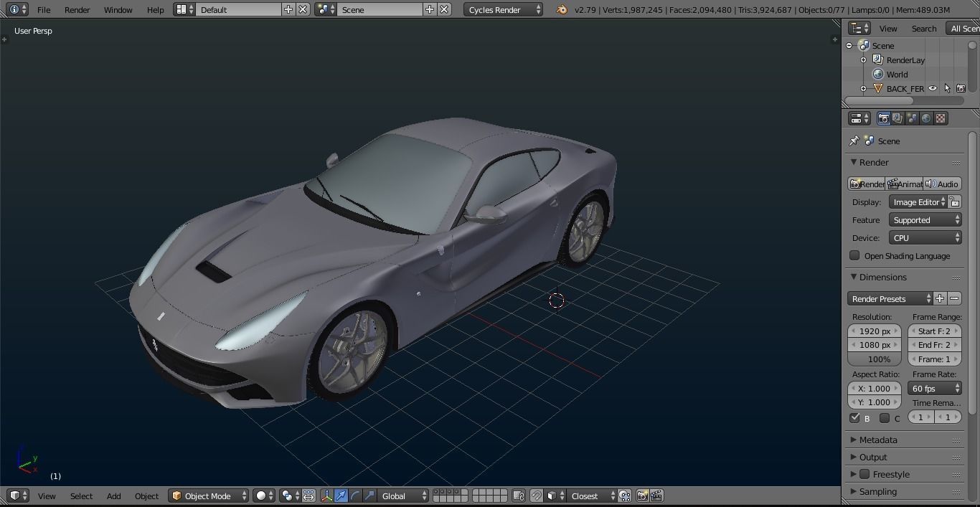Open the outliner editor type selector

pos(859,28)
